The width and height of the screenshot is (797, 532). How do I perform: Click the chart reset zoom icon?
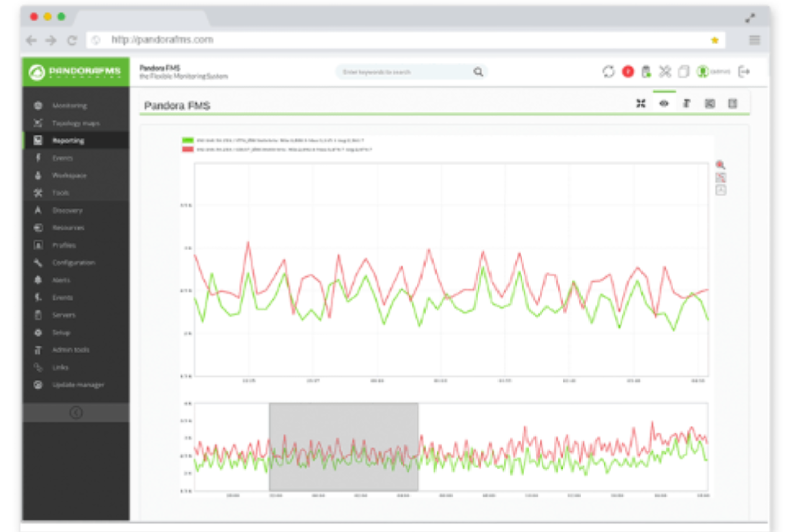click(x=721, y=178)
